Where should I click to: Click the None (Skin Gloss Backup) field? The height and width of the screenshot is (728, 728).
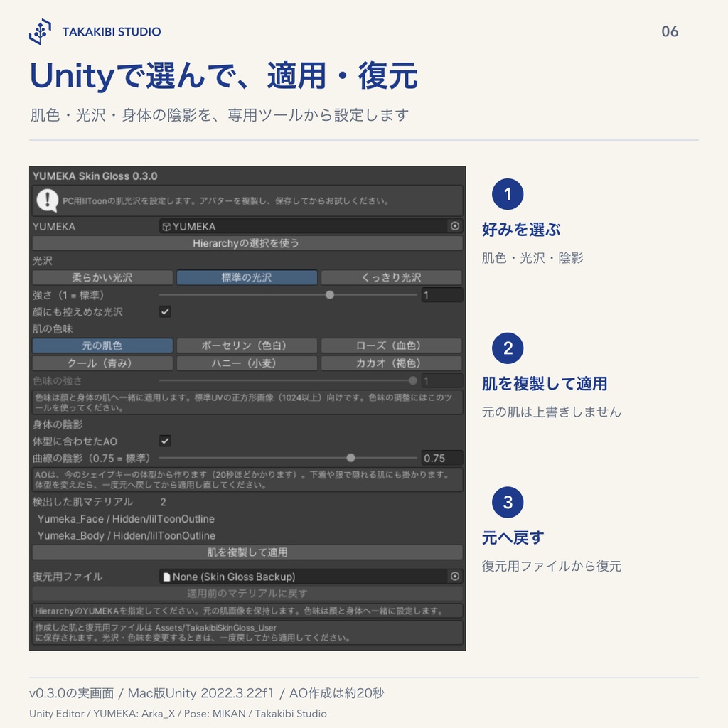[311, 576]
